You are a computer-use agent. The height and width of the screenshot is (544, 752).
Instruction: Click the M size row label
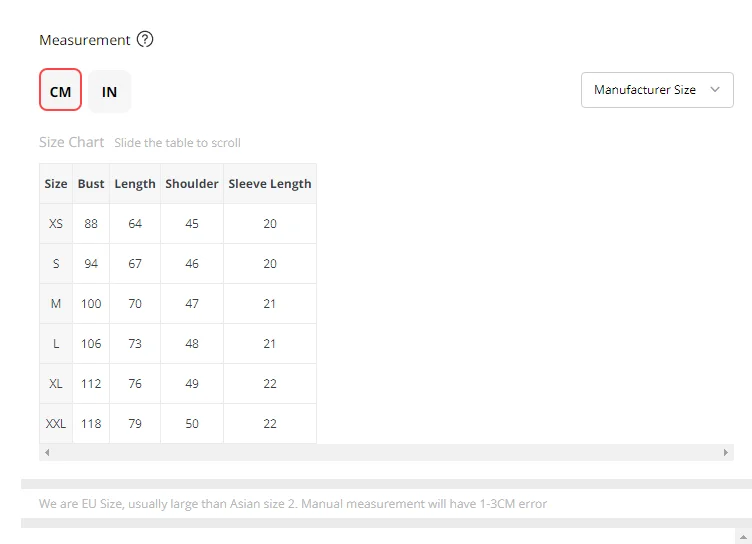pyautogui.click(x=56, y=304)
